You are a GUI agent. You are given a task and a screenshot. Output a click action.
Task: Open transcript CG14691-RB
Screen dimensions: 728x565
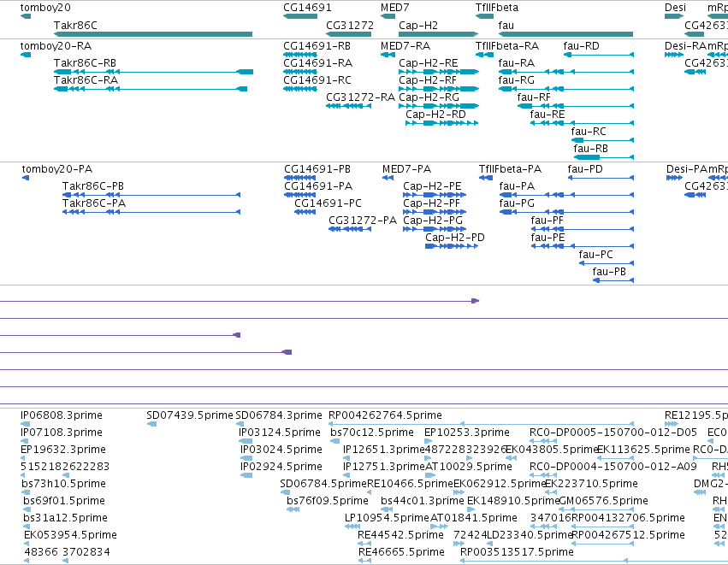(x=317, y=46)
